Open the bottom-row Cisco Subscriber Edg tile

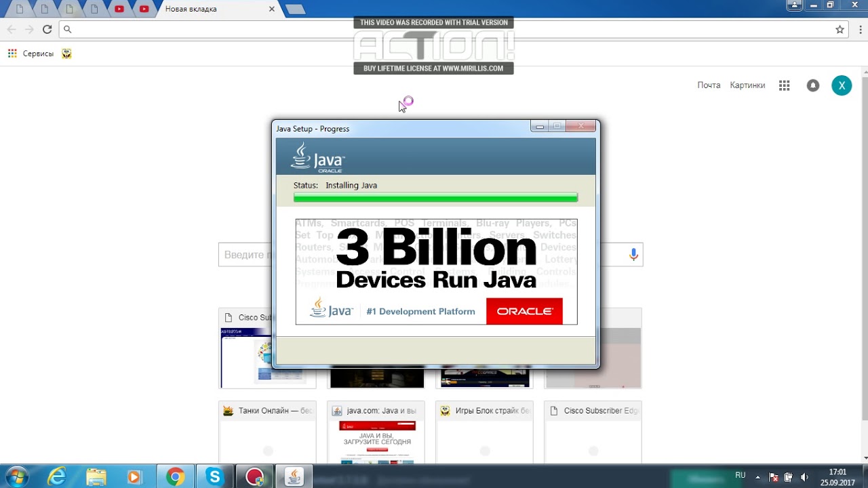(593, 432)
